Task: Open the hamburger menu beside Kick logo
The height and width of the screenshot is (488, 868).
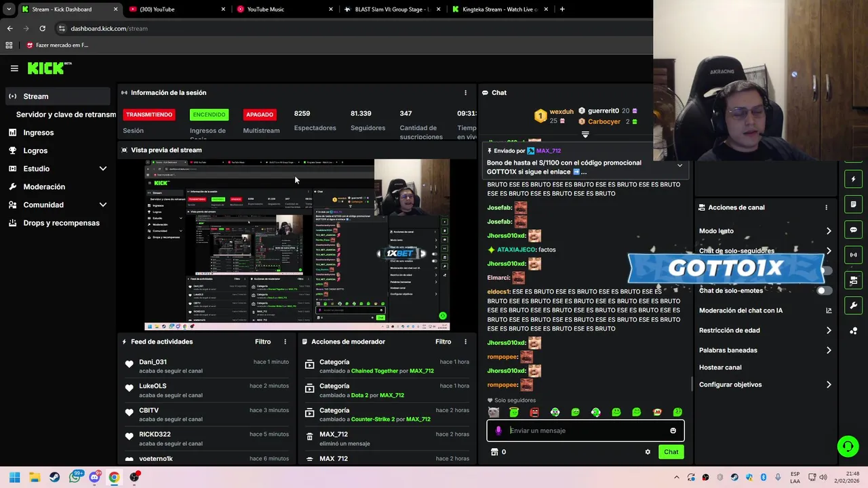Action: click(x=14, y=68)
